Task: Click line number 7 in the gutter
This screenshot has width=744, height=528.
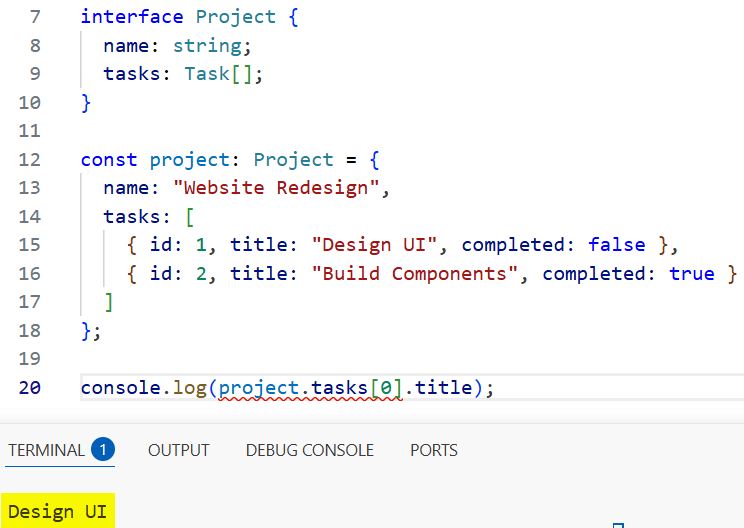Action: coord(35,17)
